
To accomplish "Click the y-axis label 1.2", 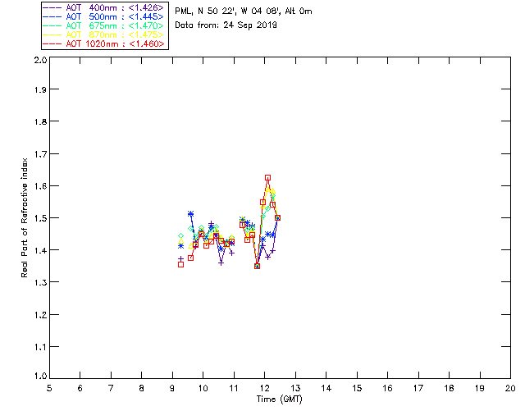I will click(40, 315).
